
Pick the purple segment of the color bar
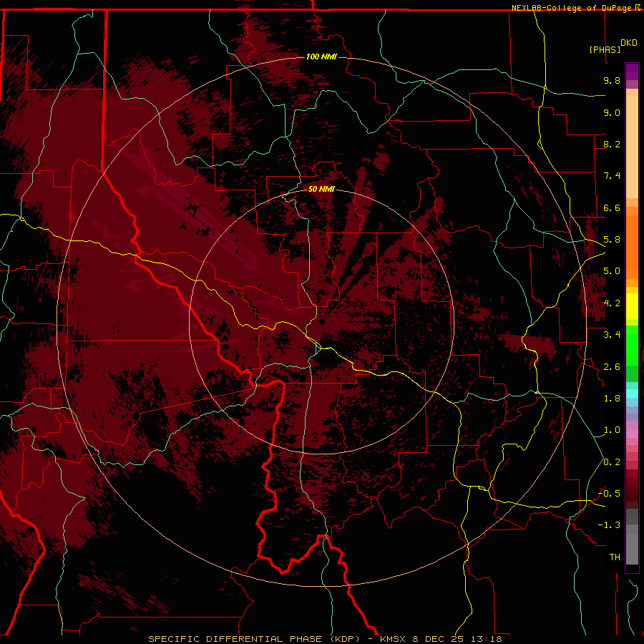632,72
